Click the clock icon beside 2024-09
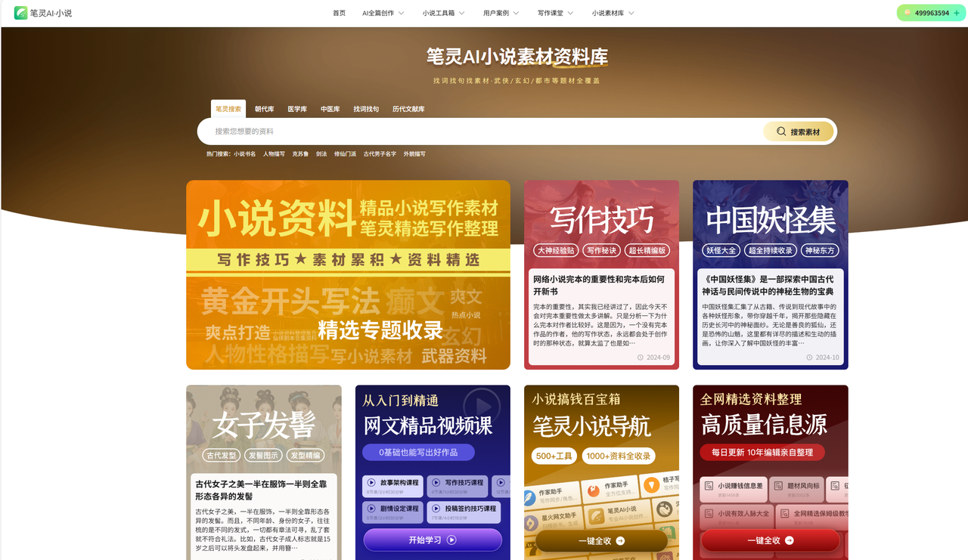The width and height of the screenshot is (968, 560). [641, 357]
